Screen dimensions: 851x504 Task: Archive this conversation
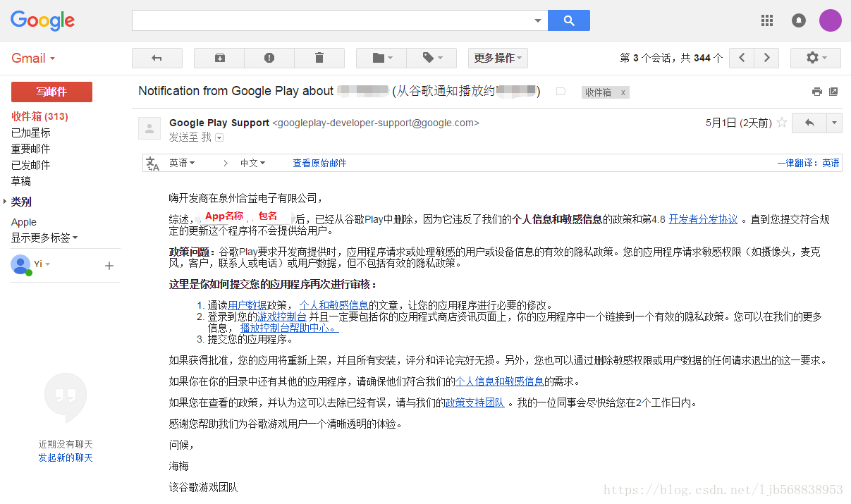click(x=219, y=58)
